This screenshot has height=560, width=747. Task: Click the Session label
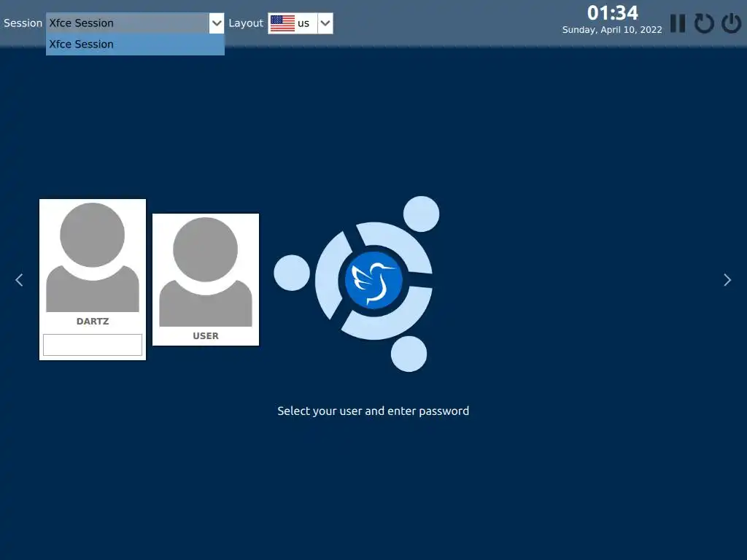tap(23, 23)
